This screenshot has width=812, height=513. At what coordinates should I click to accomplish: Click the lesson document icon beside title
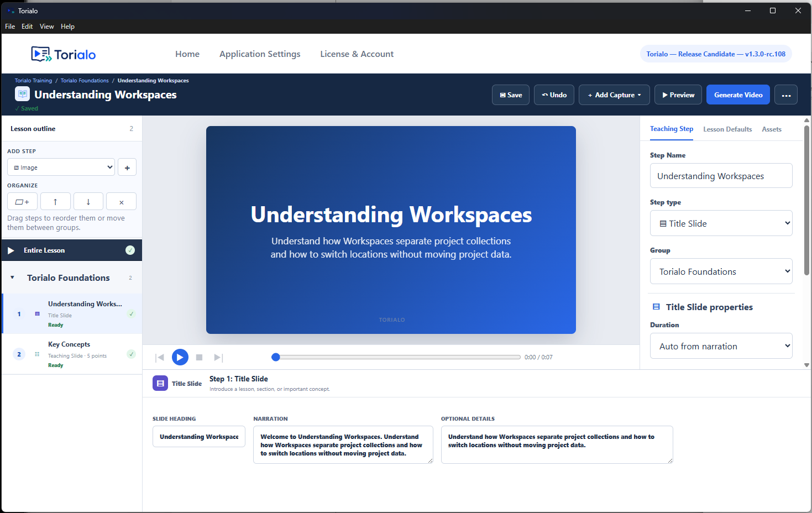[22, 94]
